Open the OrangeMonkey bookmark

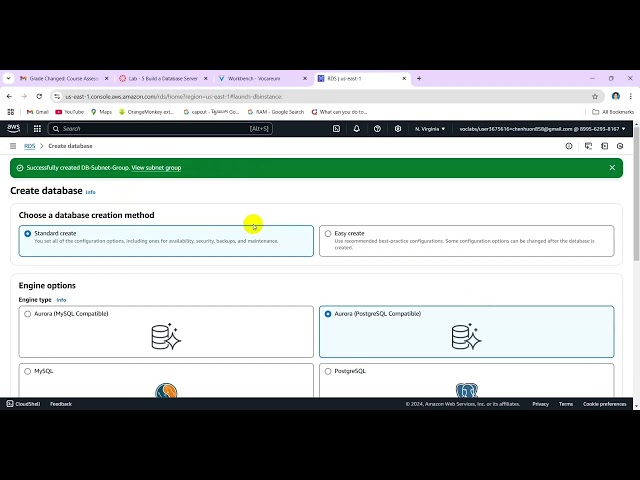[x=147, y=112]
